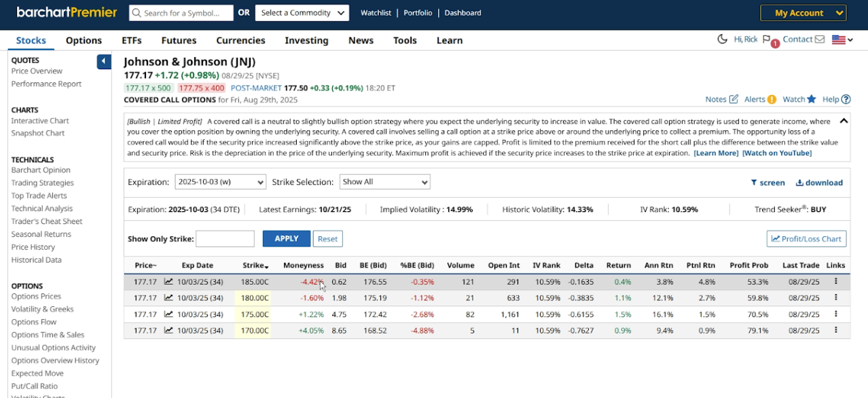This screenshot has height=398, width=868.
Task: Click the Notes edit icon
Action: (x=735, y=99)
